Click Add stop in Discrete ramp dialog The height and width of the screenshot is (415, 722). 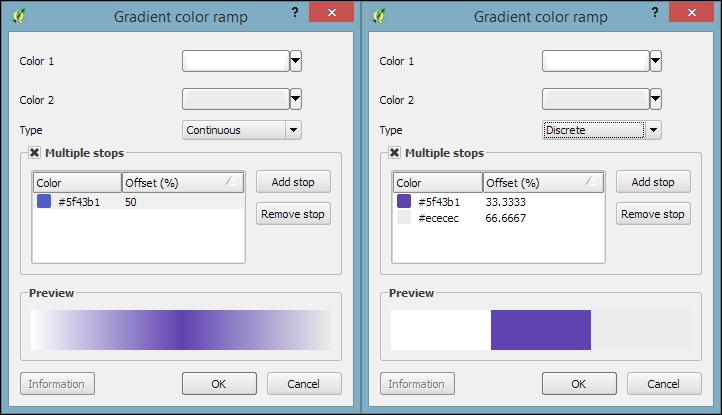[x=653, y=182]
